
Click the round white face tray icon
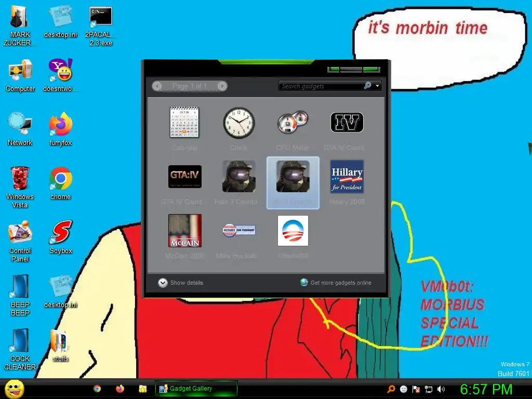coord(403,389)
